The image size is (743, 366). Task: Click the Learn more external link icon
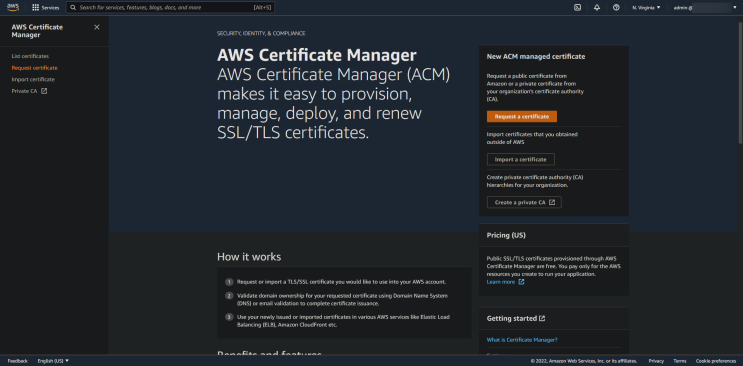coord(521,282)
